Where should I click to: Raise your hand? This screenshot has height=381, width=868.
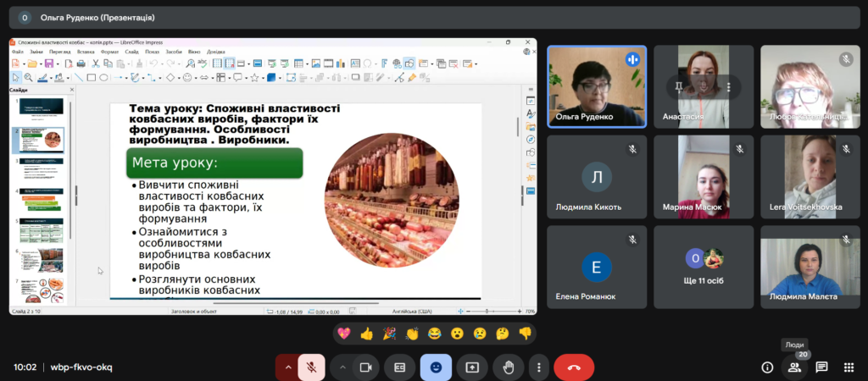click(x=509, y=367)
